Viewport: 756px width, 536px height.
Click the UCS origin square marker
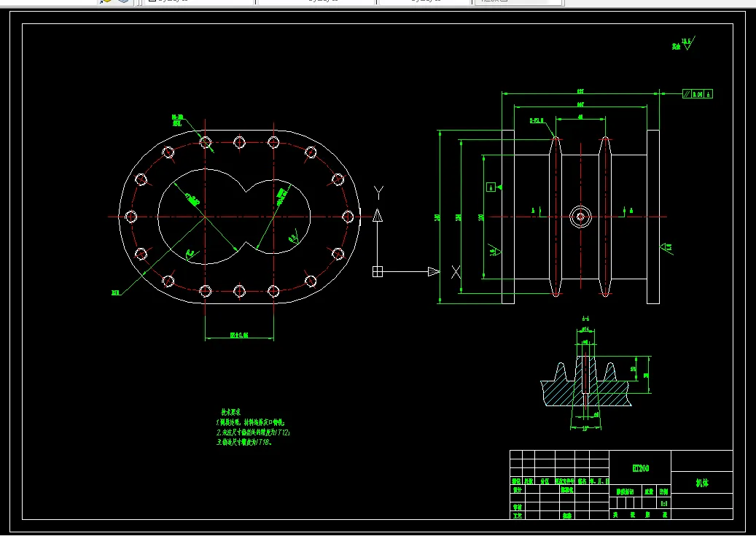378,271
